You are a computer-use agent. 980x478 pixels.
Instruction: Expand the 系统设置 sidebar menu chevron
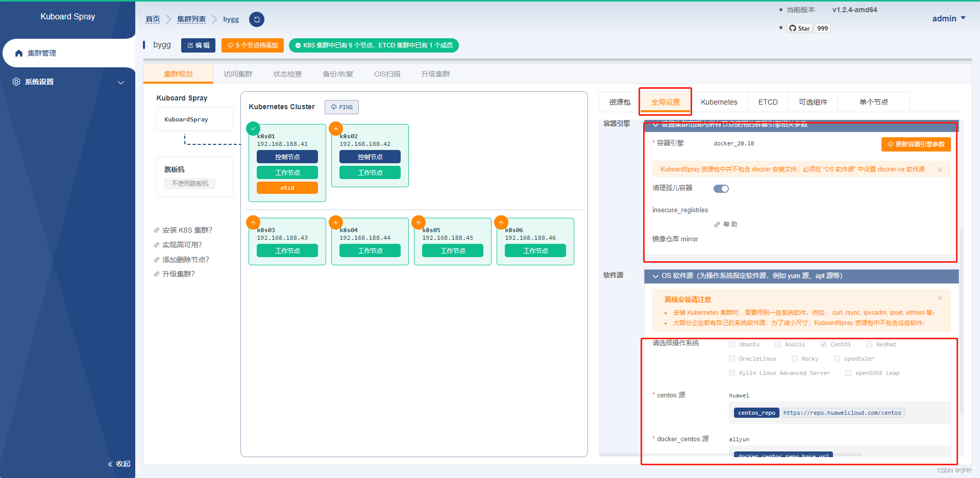tap(121, 83)
